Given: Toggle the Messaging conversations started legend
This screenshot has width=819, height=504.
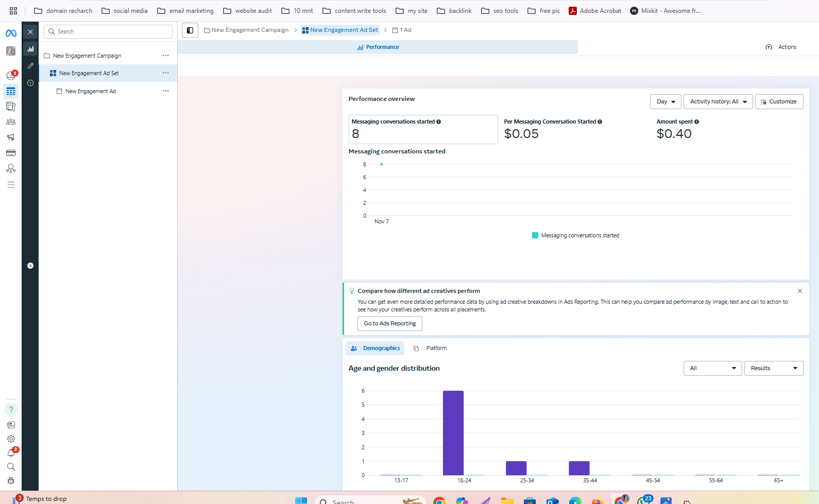Looking at the screenshot, I should click(x=575, y=235).
